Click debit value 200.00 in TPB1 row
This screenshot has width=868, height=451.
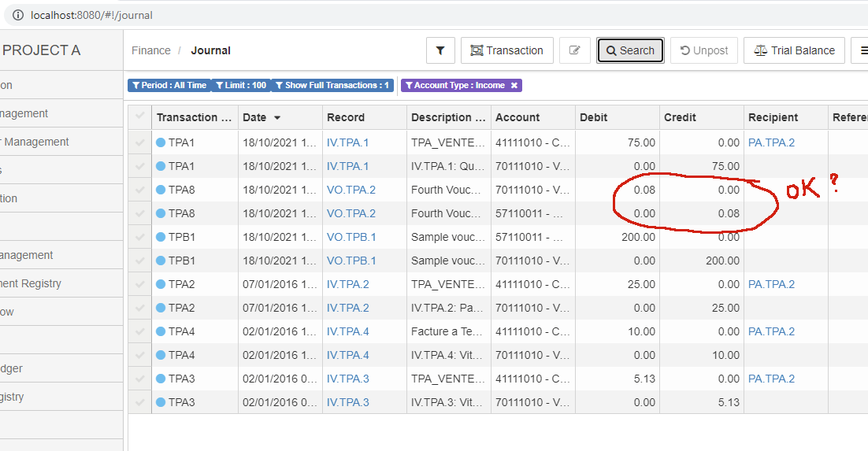pyautogui.click(x=638, y=237)
